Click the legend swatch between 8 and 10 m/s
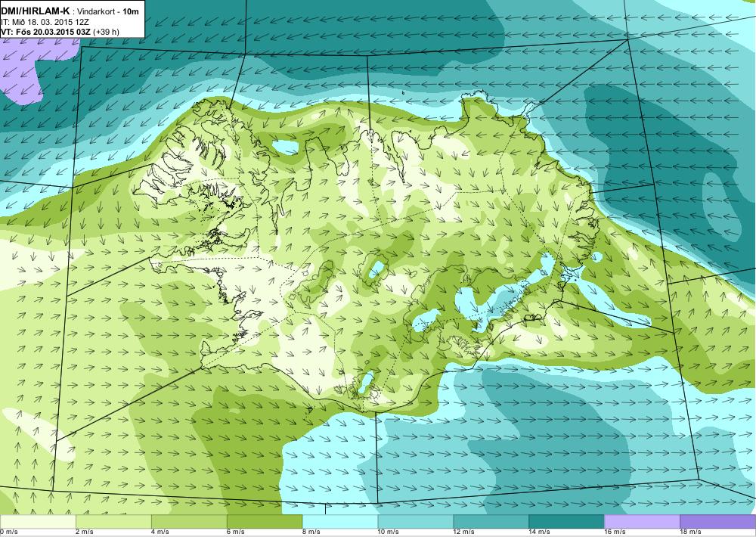The height and width of the screenshot is (537, 756). (340, 522)
